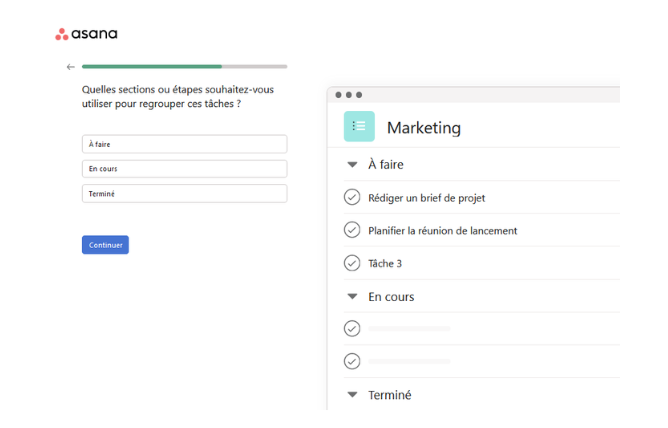Focus the 'En cours' section name field
Screen dimensions: 668x428
184,169
